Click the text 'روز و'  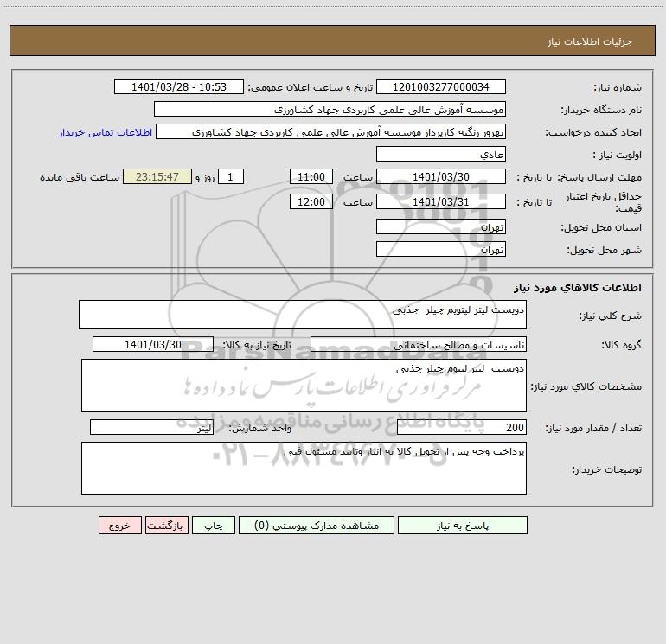click(x=205, y=177)
